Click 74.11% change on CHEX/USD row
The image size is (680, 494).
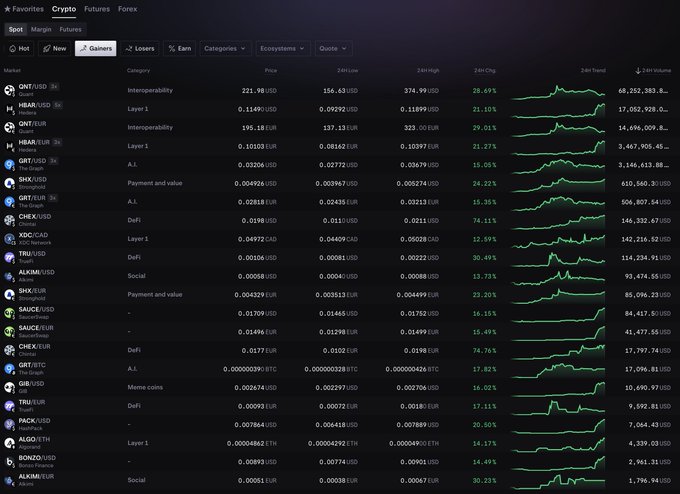484,221
